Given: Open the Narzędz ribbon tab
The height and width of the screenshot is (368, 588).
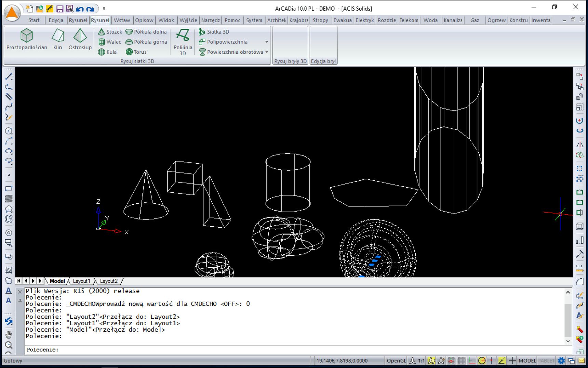Looking at the screenshot, I should point(211,20).
